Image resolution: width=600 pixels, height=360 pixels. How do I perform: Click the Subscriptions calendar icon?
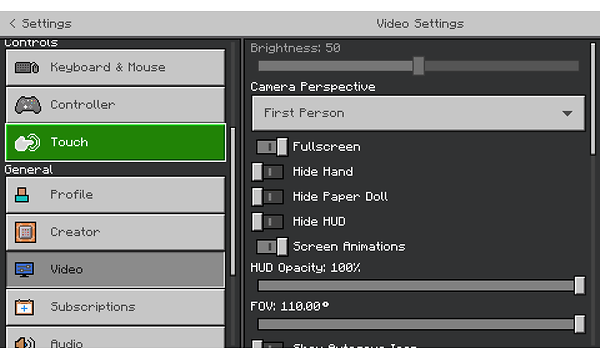[x=24, y=307]
